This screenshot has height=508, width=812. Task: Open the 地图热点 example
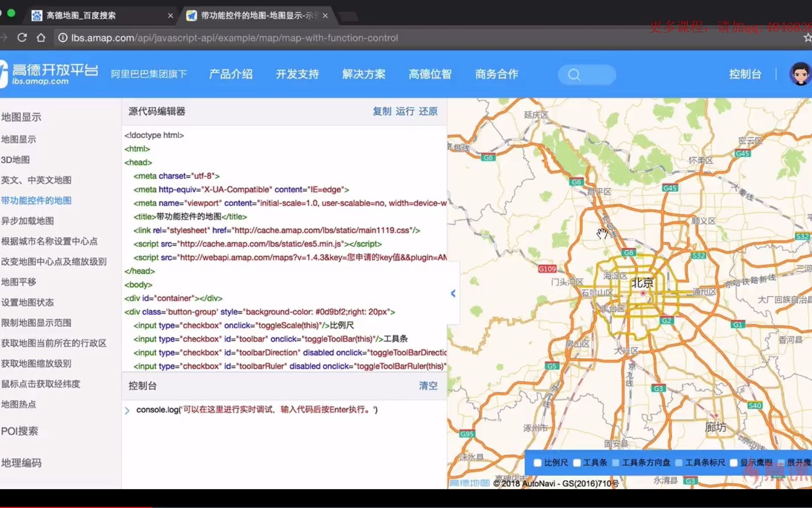(18, 404)
